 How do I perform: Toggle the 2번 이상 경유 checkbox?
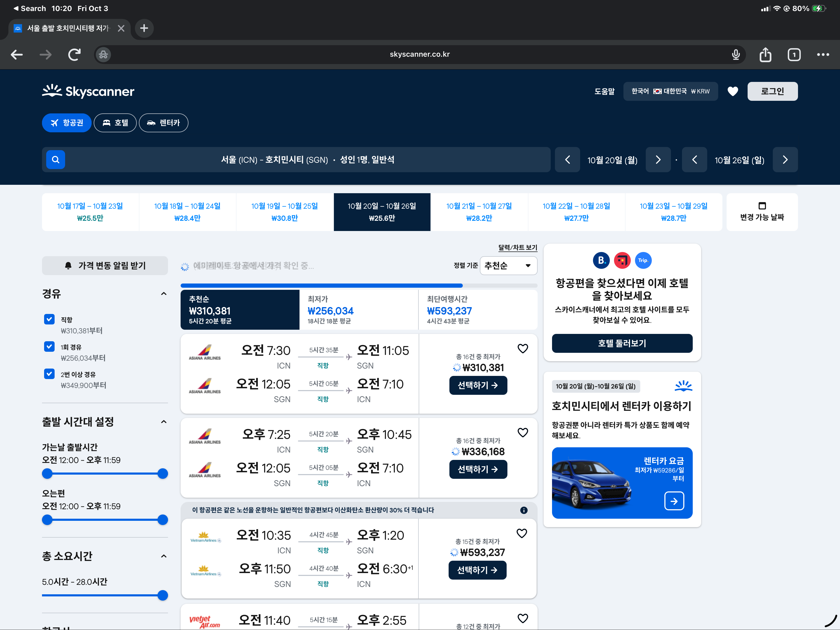tap(49, 374)
